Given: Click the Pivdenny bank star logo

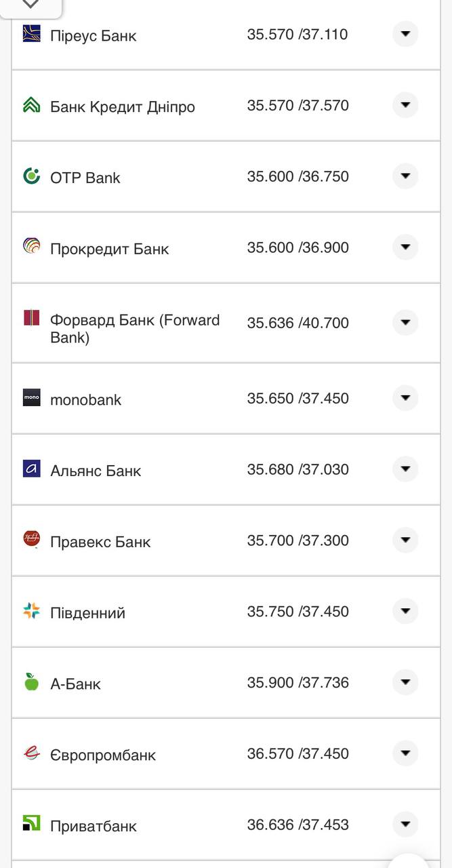Looking at the screenshot, I should point(31,609).
